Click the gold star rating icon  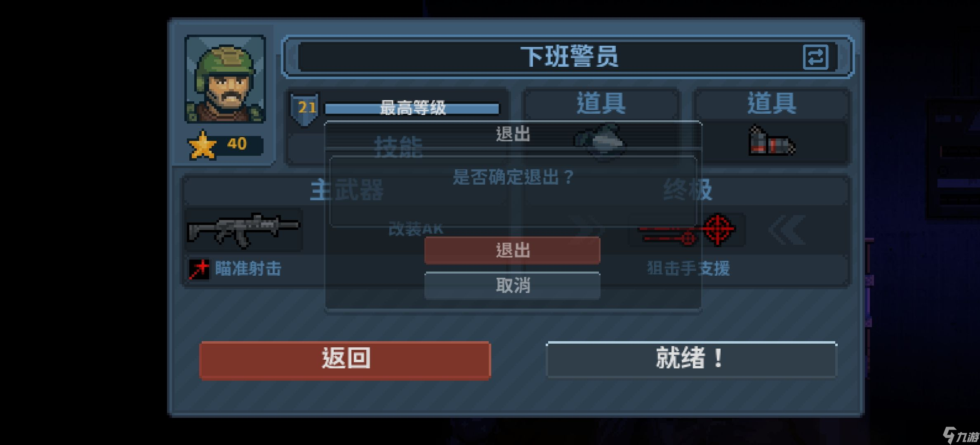tap(202, 145)
